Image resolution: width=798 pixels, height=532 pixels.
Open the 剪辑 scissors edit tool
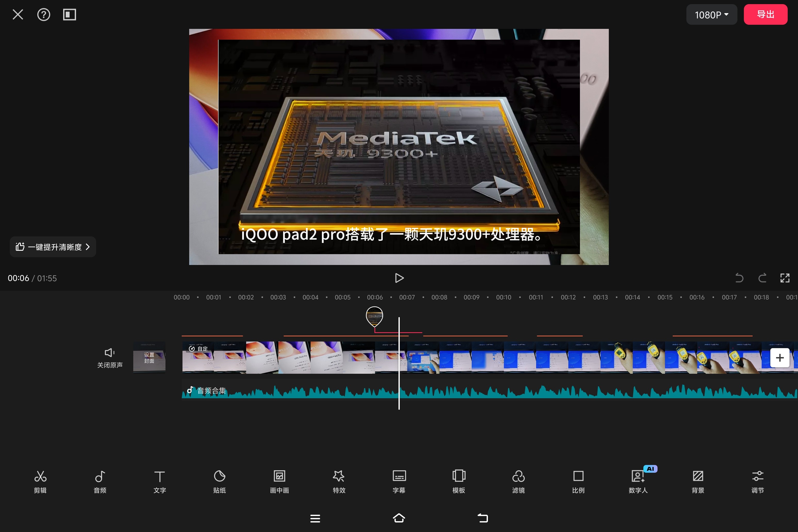point(40,481)
